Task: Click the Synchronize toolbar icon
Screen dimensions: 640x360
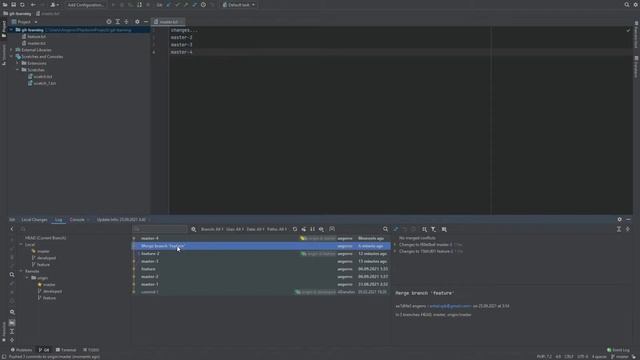Action: point(22,5)
